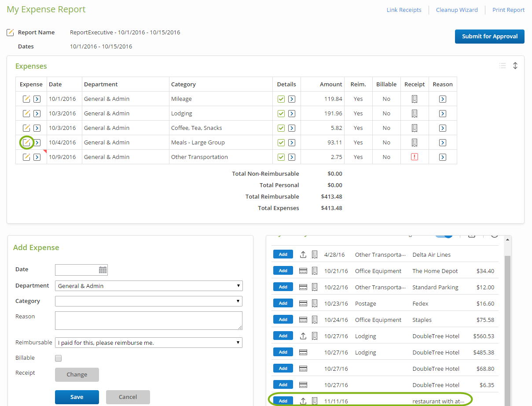Click Submit for Approval button
This screenshot has width=532, height=406.
pos(489,37)
